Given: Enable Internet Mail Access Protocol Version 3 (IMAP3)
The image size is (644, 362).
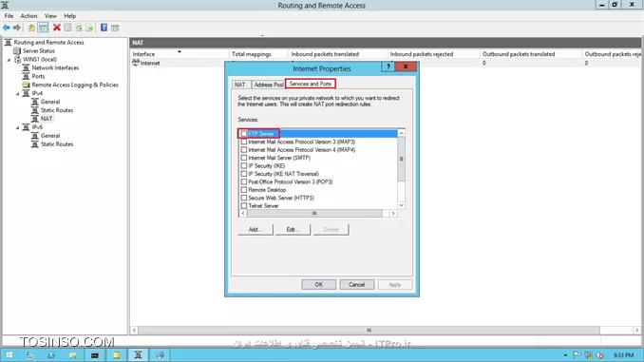Looking at the screenshot, I should (244, 142).
